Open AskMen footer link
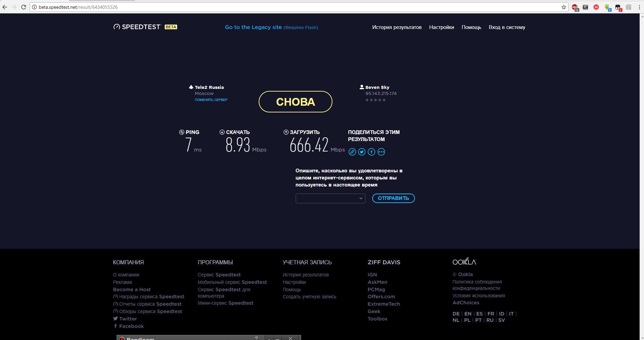 click(x=377, y=282)
